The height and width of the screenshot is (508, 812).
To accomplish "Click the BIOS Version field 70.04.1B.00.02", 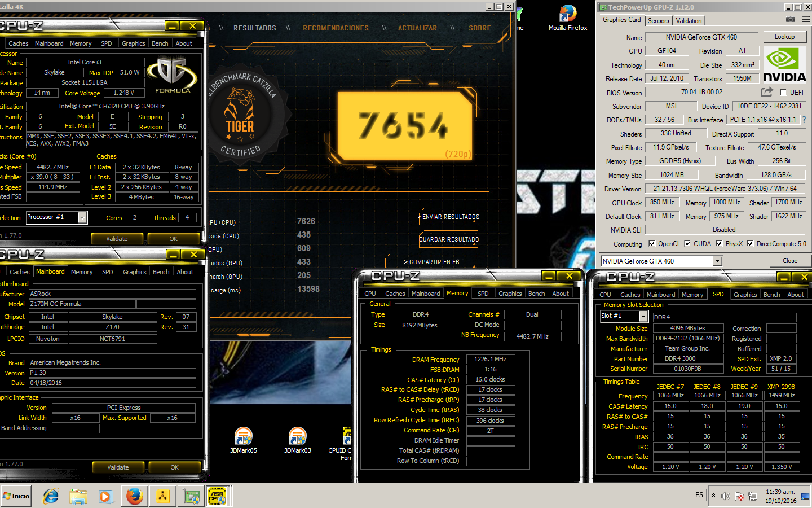I will [701, 92].
